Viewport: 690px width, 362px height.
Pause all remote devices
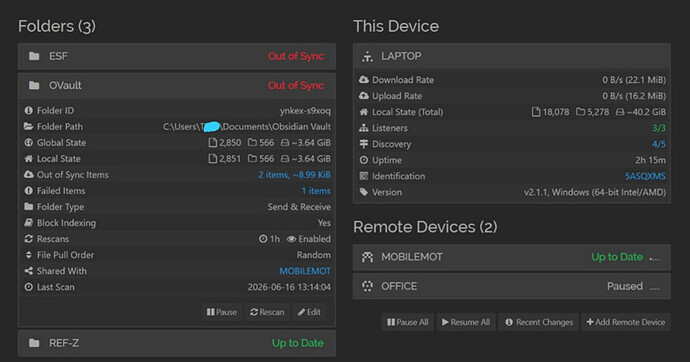[407, 322]
